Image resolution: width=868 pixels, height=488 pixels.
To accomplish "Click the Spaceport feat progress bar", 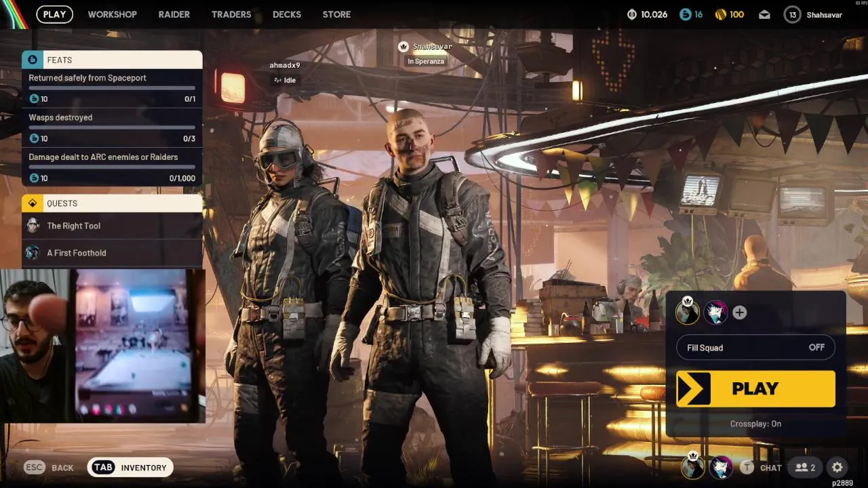I will pos(112,88).
